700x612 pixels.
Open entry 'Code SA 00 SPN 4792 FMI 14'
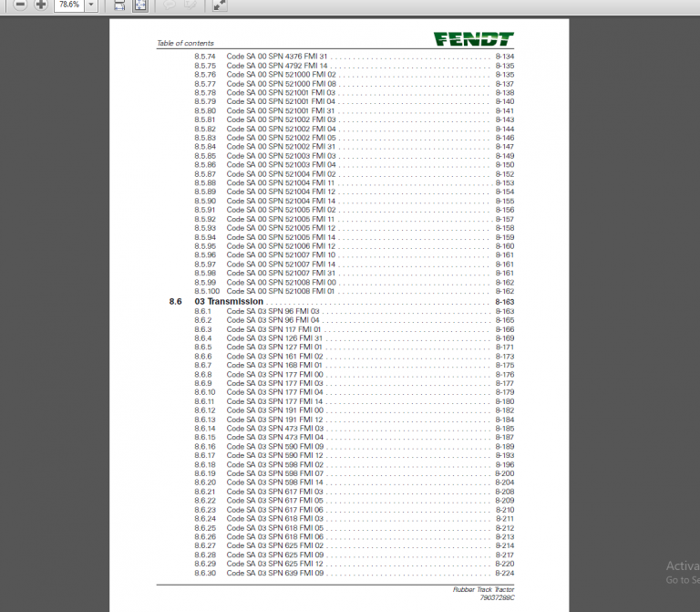pyautogui.click(x=276, y=66)
